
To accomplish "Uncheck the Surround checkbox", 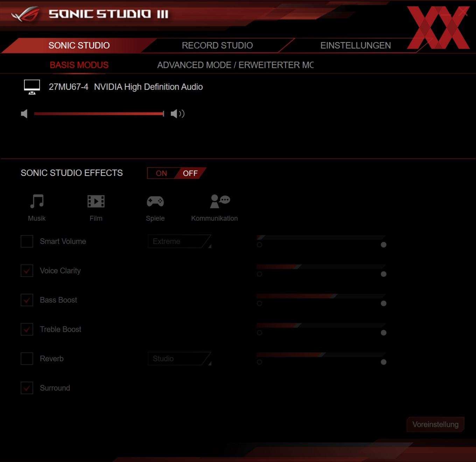I will tap(27, 388).
